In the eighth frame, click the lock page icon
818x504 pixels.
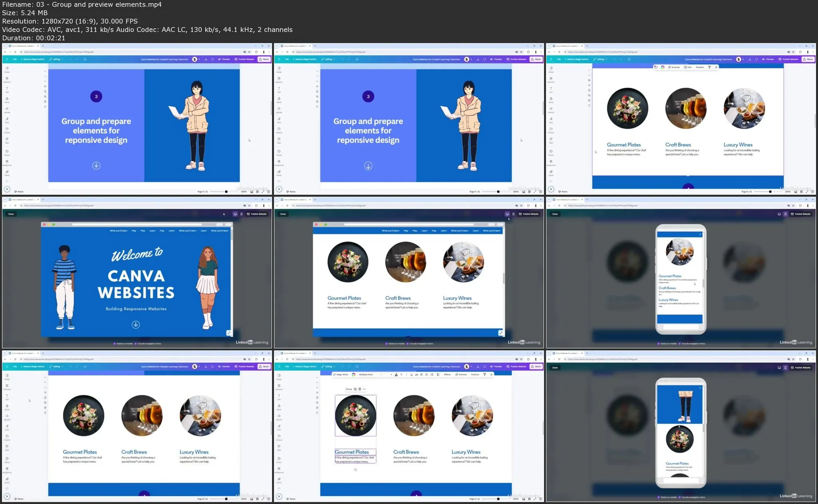point(317,397)
